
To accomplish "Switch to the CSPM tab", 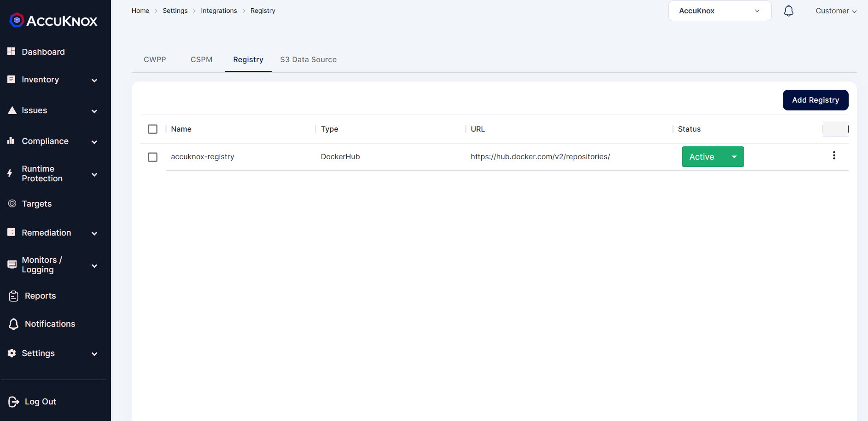I will pyautogui.click(x=201, y=59).
